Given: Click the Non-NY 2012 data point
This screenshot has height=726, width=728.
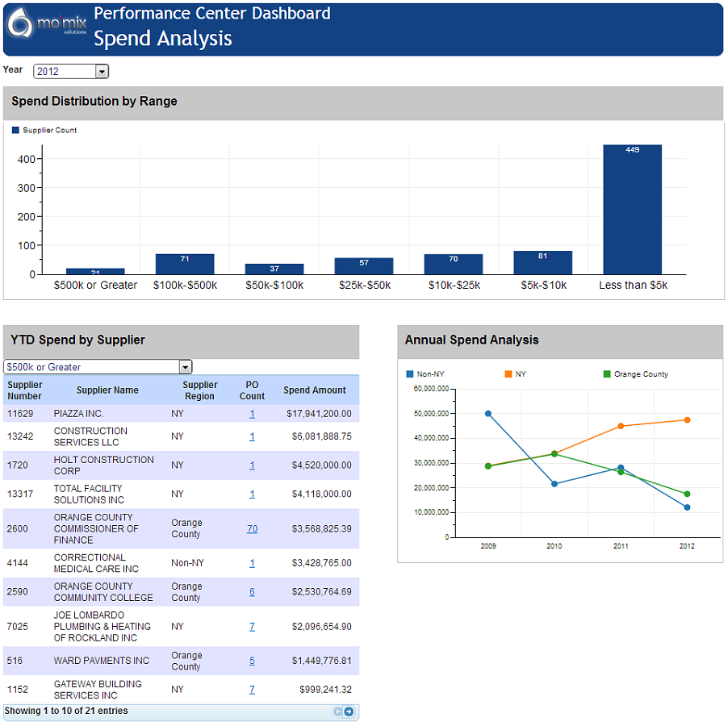Looking at the screenshot, I should 687,507.
